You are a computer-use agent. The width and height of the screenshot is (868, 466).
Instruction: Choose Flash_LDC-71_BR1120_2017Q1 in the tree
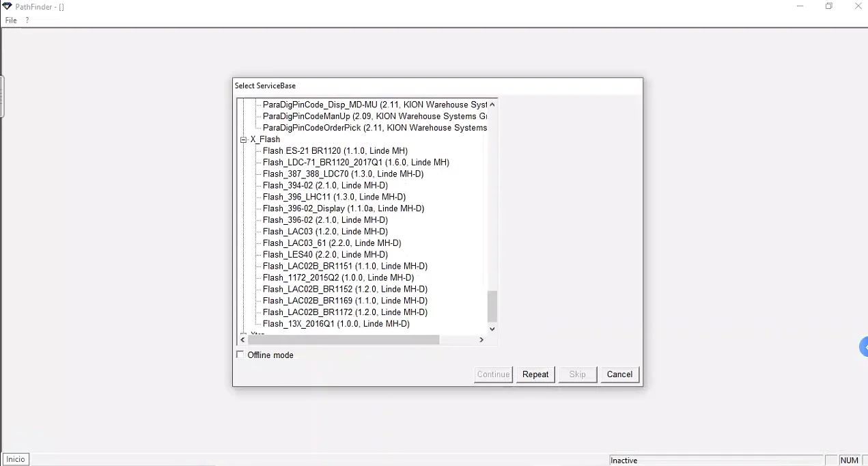click(356, 163)
